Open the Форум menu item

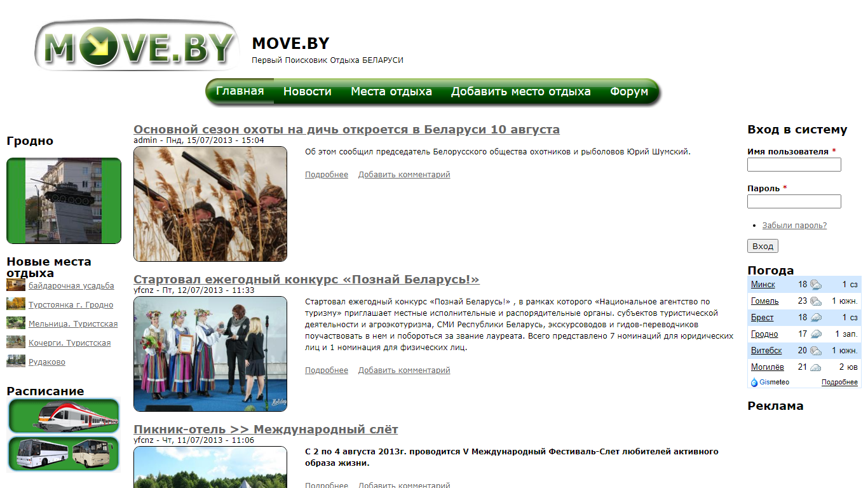629,91
